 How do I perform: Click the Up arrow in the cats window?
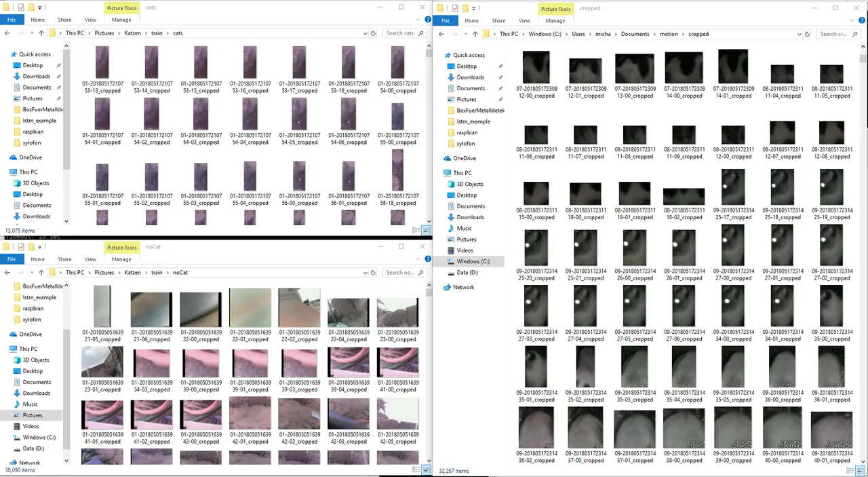(41, 33)
